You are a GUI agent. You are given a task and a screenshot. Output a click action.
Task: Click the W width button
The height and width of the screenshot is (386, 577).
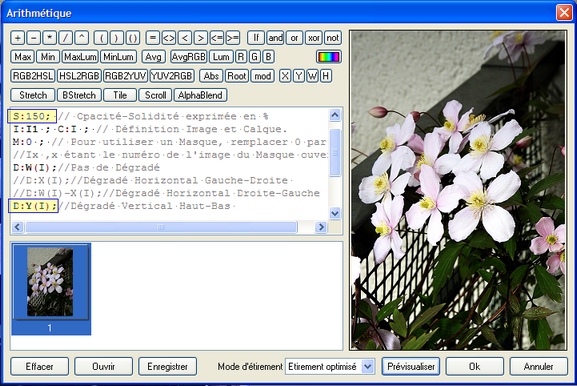pos(312,76)
